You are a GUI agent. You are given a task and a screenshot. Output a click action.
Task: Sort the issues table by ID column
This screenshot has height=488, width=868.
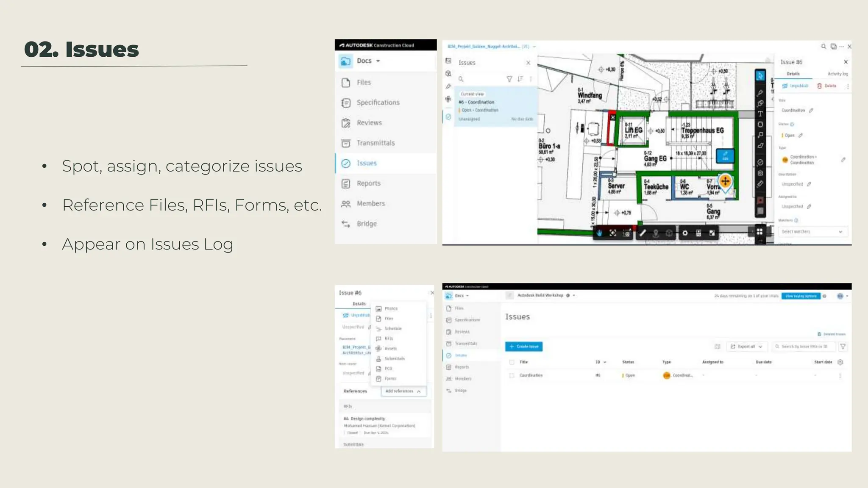601,362
